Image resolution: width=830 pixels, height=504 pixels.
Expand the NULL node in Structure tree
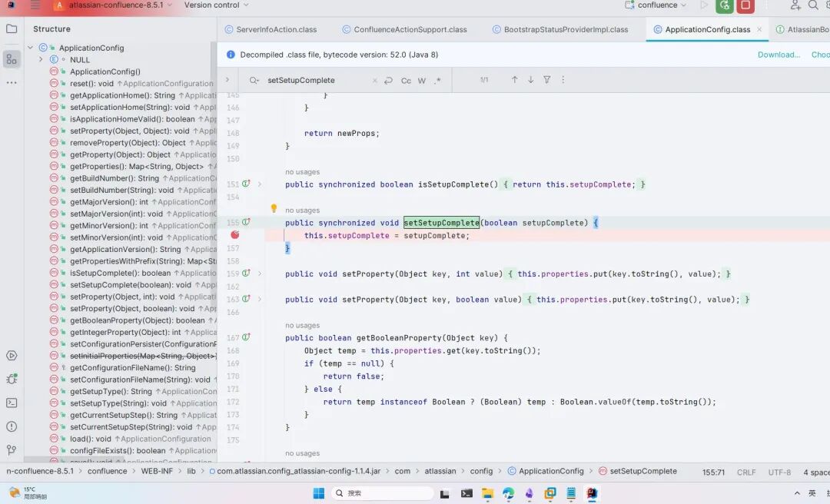(41, 59)
